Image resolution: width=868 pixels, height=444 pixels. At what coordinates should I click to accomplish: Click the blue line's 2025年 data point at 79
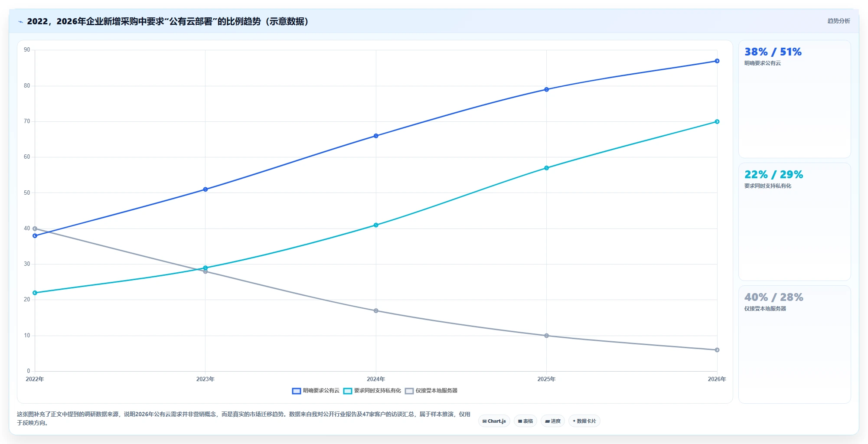click(546, 90)
